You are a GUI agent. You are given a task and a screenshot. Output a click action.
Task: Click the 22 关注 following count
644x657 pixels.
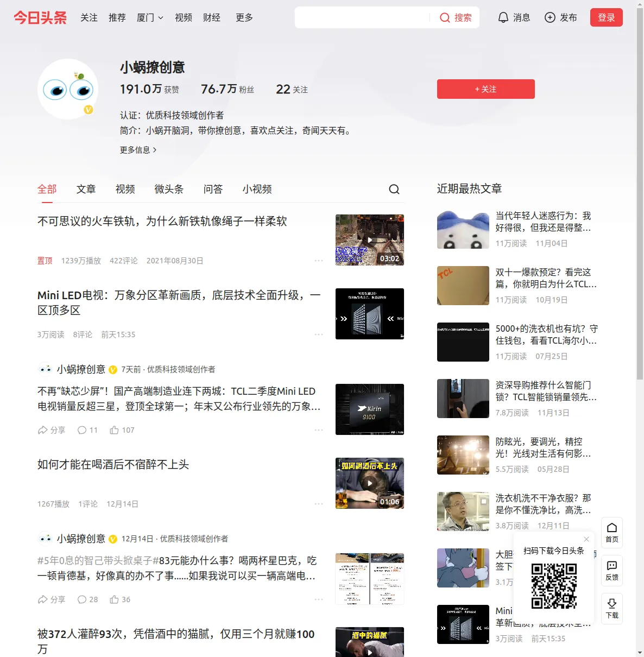coord(292,89)
